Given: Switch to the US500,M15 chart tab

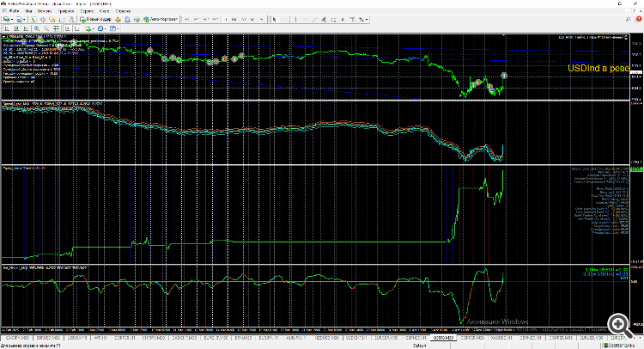Looking at the screenshot, I should point(76,338).
